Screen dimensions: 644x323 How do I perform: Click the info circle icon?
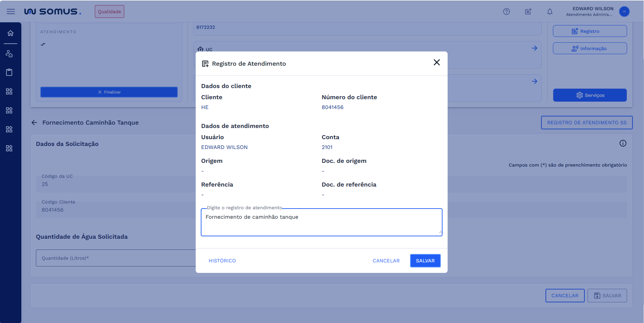tap(622, 143)
